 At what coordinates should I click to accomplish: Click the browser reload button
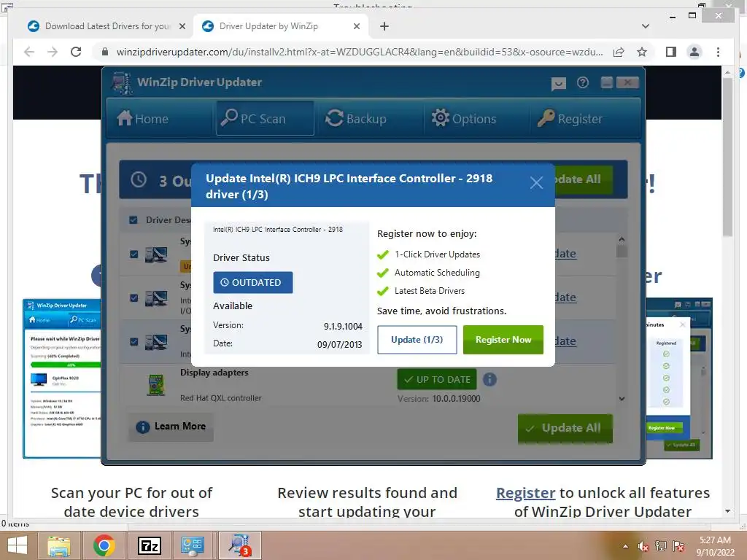(x=76, y=52)
